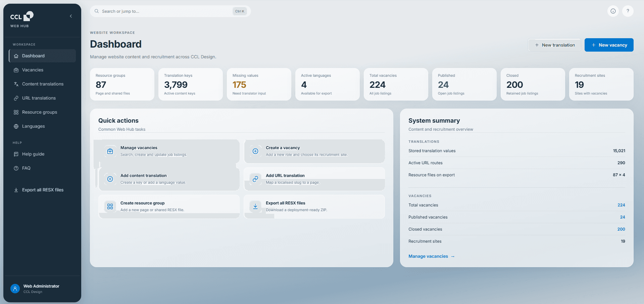644x304 pixels.
Task: Open the Resource groups 87 card
Action: (122, 84)
